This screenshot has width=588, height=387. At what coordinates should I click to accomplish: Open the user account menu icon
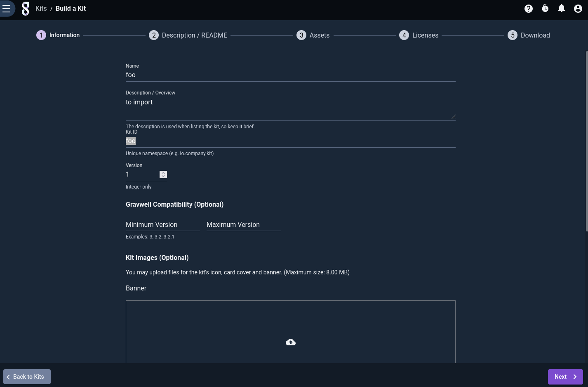coord(578,9)
